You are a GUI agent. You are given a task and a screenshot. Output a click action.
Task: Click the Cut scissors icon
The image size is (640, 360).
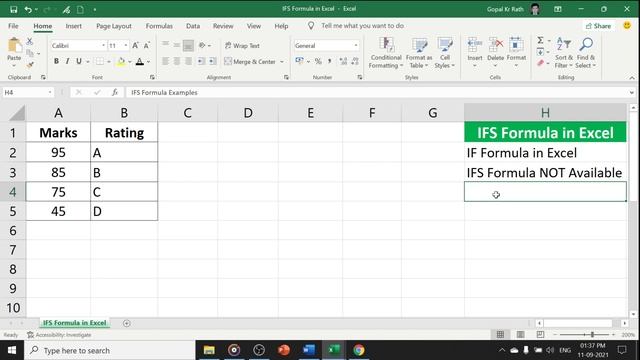click(x=29, y=41)
